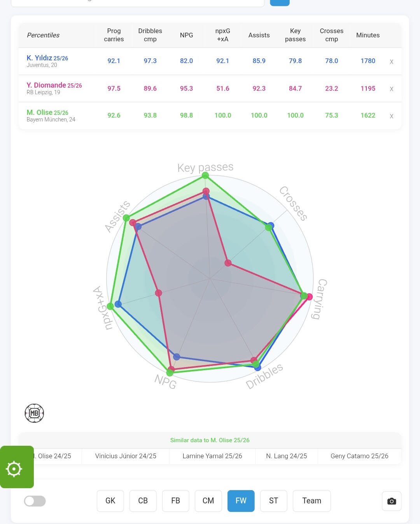This screenshot has height=524, width=420.
Task: Switch to the ST position tab
Action: pos(274,501)
